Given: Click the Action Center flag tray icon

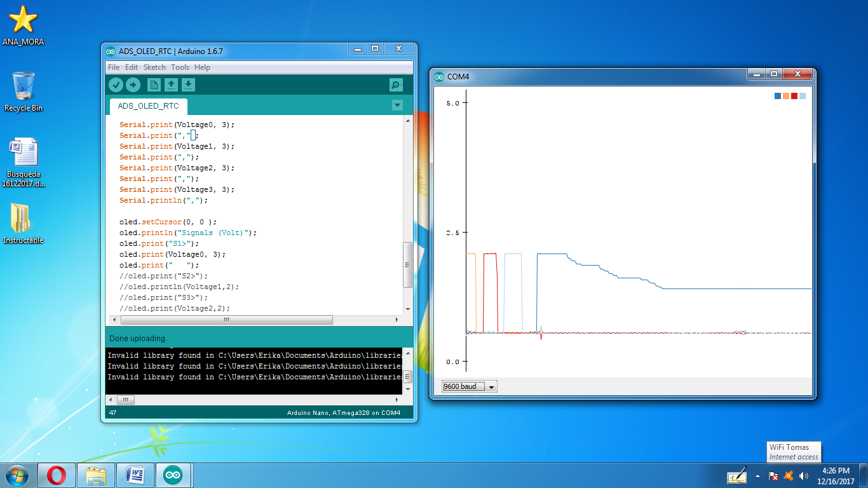Looking at the screenshot, I should (773, 475).
